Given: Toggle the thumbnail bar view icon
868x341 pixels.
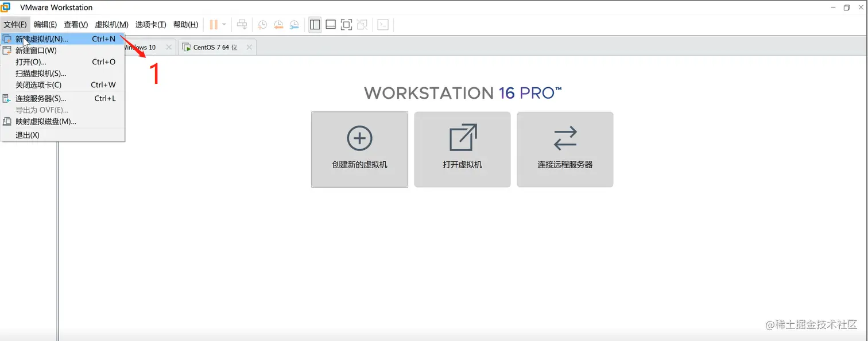Looking at the screenshot, I should (331, 25).
